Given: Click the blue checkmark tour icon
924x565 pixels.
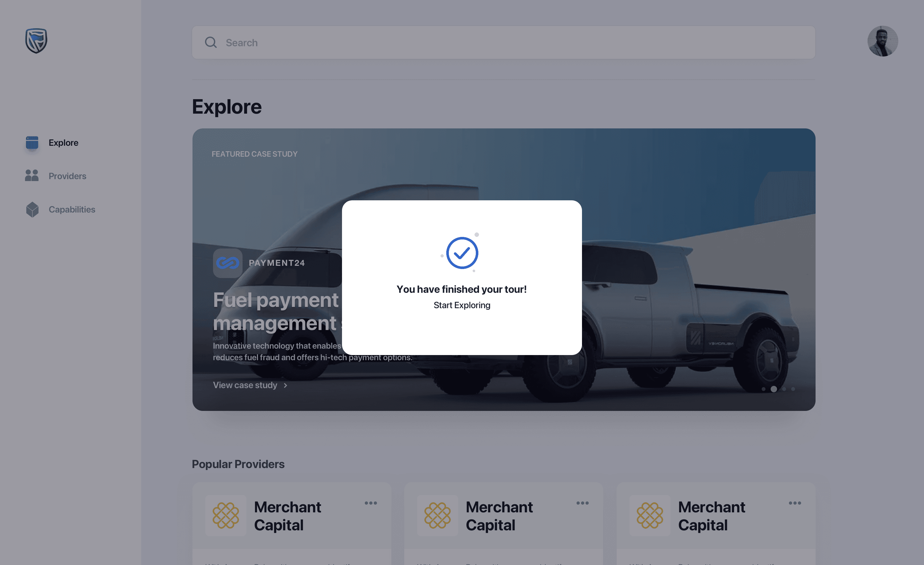Looking at the screenshot, I should pos(462,253).
